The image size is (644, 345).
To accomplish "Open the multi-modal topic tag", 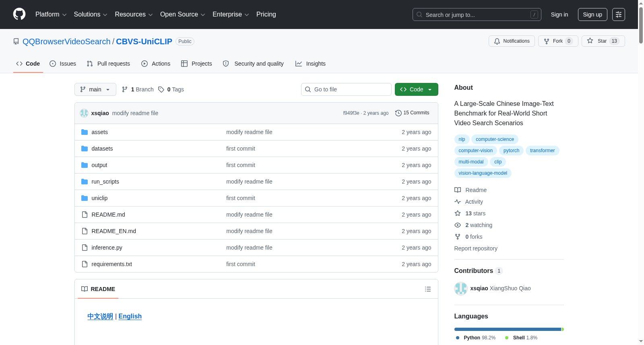I will [471, 162].
